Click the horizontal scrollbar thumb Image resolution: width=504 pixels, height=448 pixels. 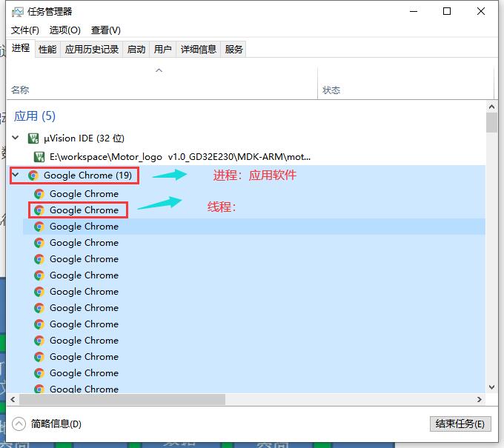122,400
